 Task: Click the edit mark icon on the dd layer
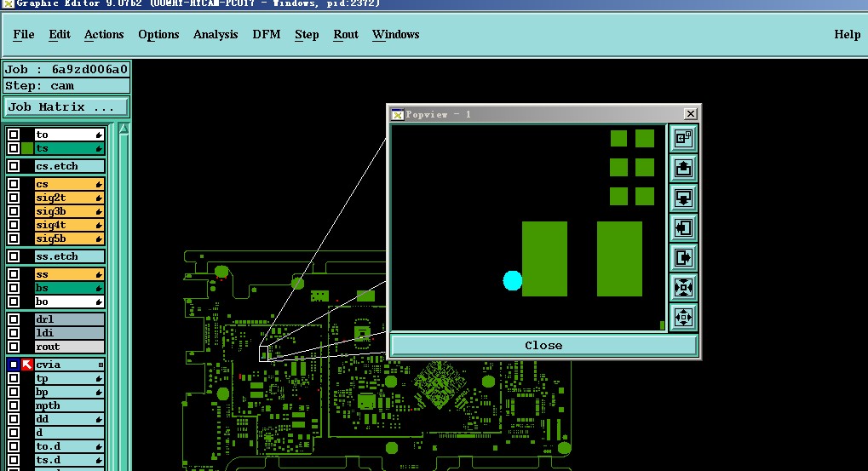(x=99, y=420)
